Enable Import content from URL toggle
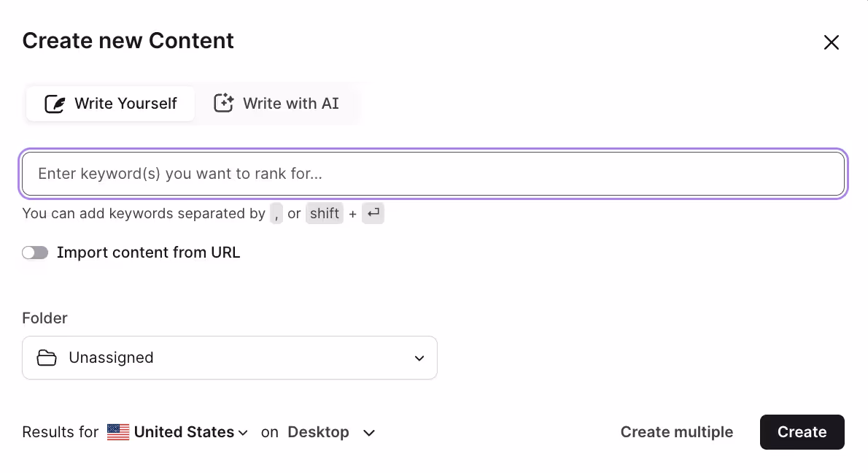Image resolution: width=868 pixels, height=473 pixels. (x=36, y=253)
